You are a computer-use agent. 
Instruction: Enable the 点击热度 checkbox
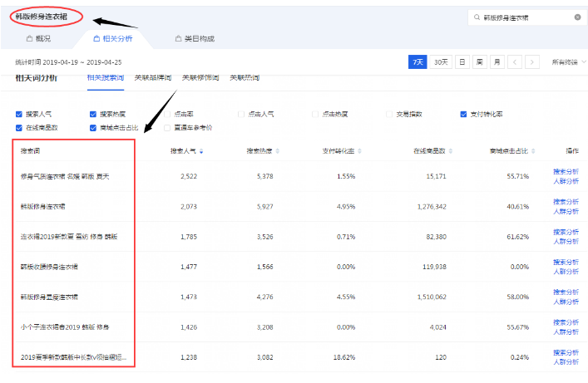[315, 115]
